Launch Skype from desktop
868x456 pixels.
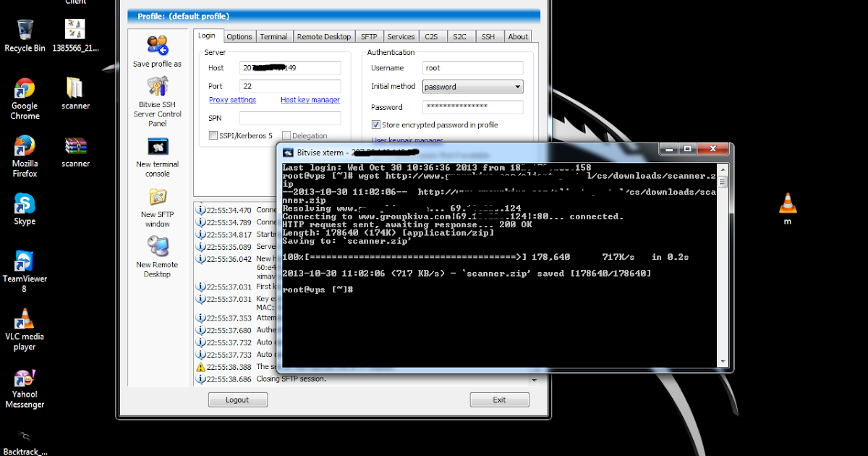point(25,209)
